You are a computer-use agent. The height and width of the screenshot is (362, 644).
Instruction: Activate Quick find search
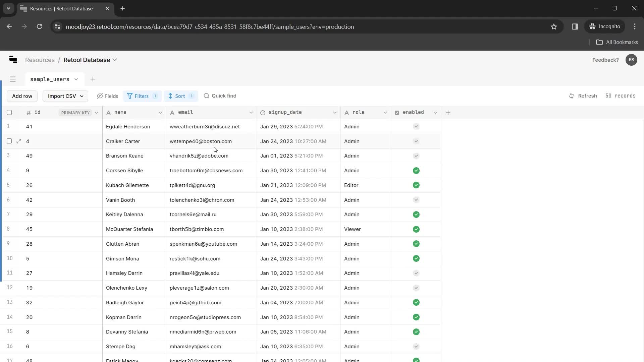point(220,96)
